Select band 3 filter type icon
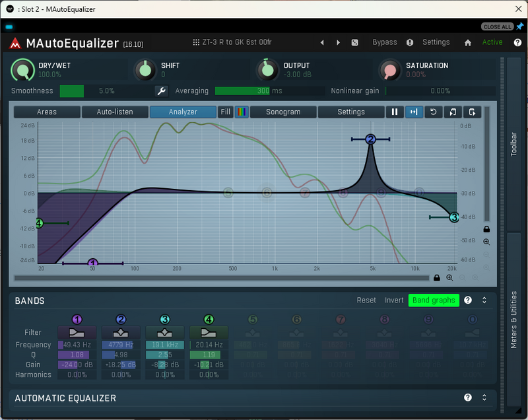The image size is (528, 420). [x=164, y=333]
